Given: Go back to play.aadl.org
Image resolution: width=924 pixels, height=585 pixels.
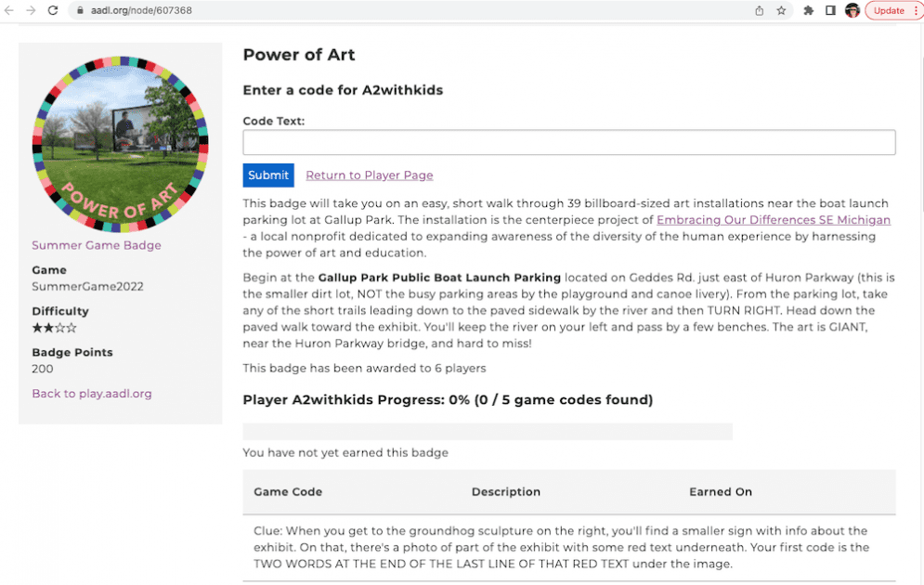Looking at the screenshot, I should pyautogui.click(x=91, y=393).
